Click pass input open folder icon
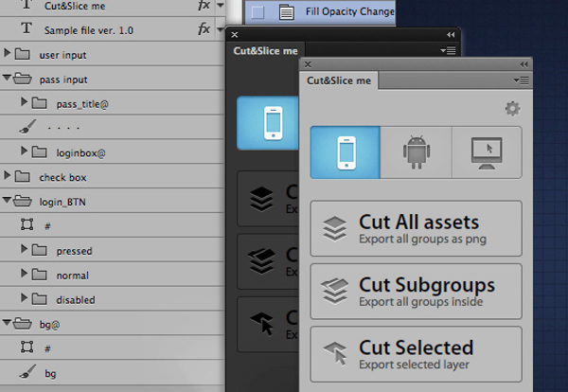The image size is (568, 392). tap(23, 79)
